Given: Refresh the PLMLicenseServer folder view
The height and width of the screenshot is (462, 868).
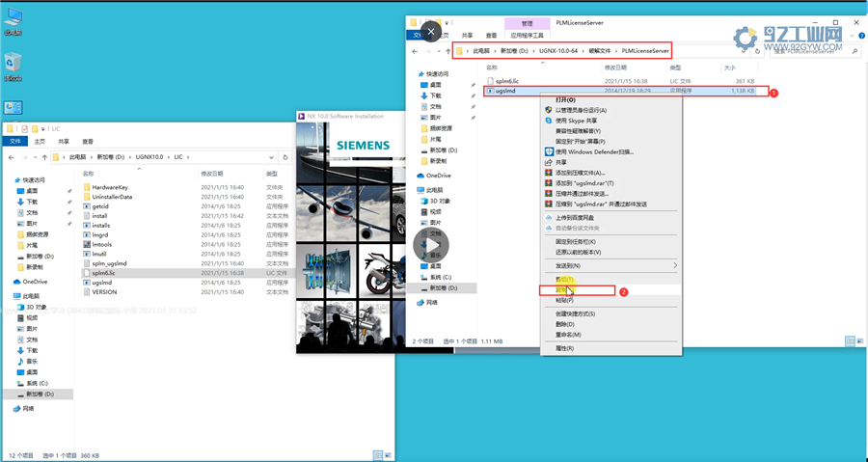Looking at the screenshot, I should [758, 51].
